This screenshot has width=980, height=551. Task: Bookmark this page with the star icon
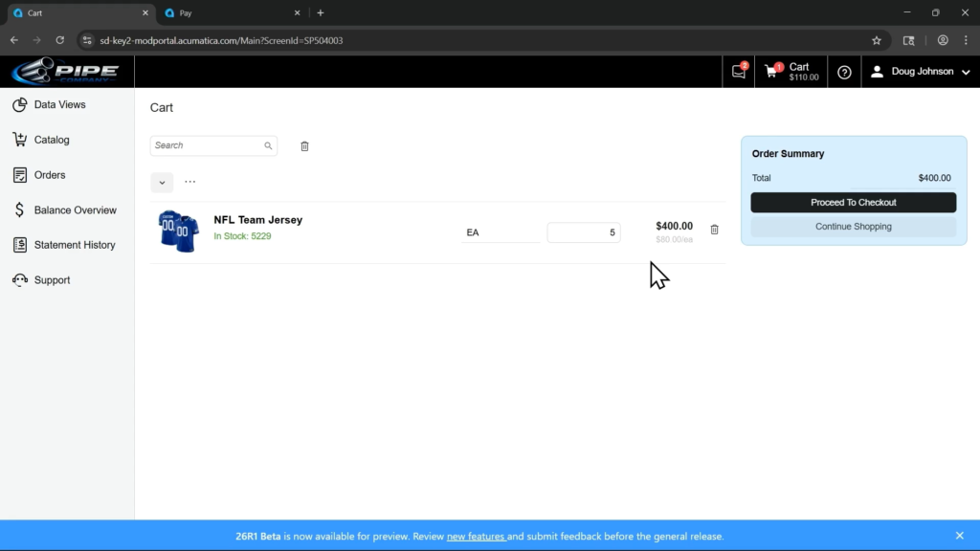click(876, 40)
